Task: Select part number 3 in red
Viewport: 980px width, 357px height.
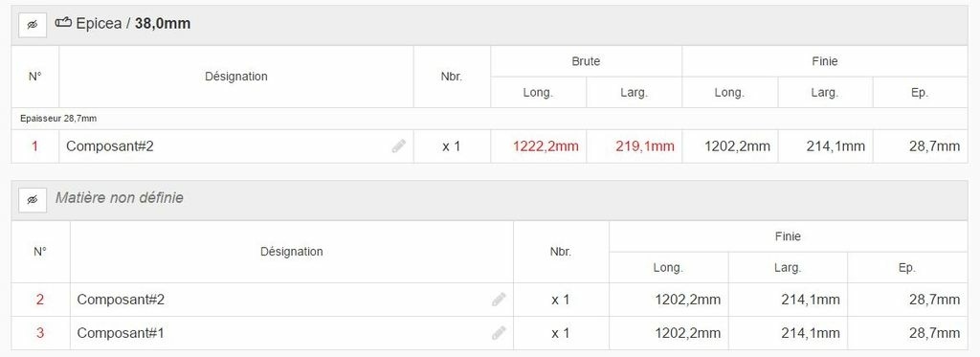Action: pyautogui.click(x=40, y=333)
